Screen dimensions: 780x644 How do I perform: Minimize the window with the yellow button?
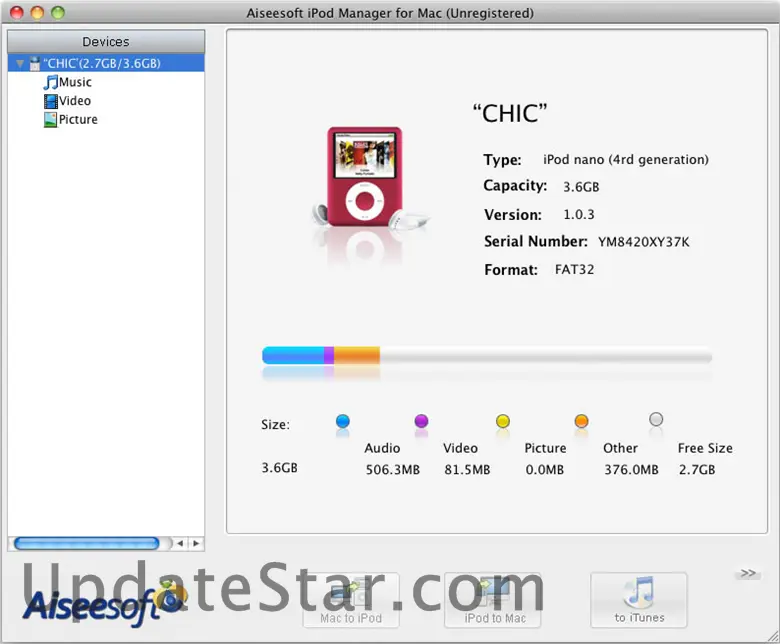[37, 13]
